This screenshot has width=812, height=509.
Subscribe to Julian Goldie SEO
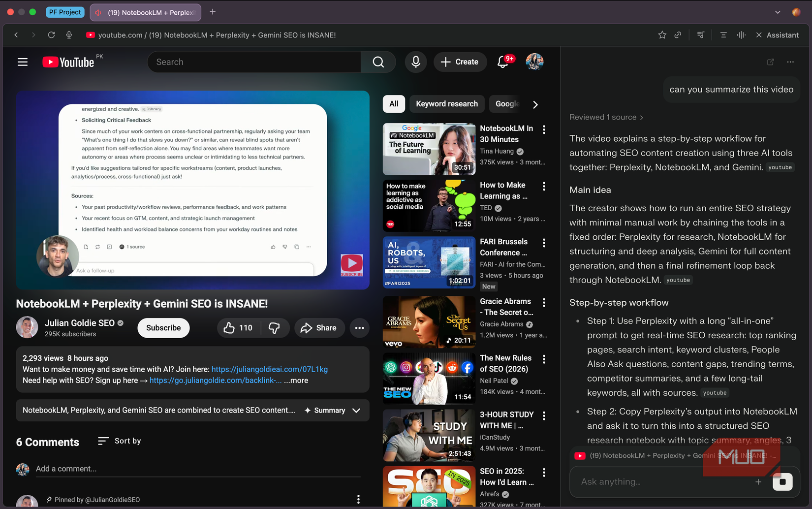[x=163, y=327]
